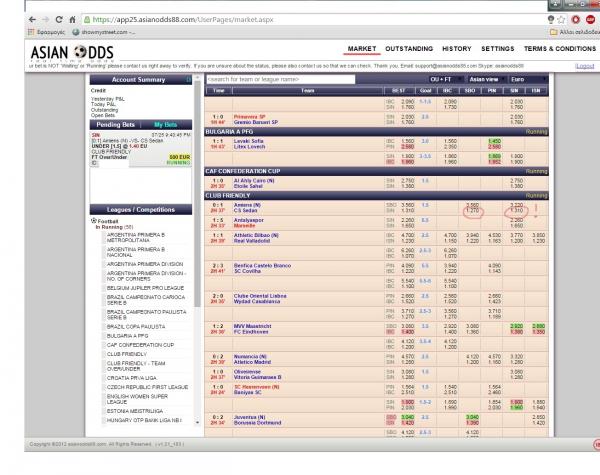Click the CAF CONFEDERATION CUP section header
This screenshot has height=475, width=600.
376,171
